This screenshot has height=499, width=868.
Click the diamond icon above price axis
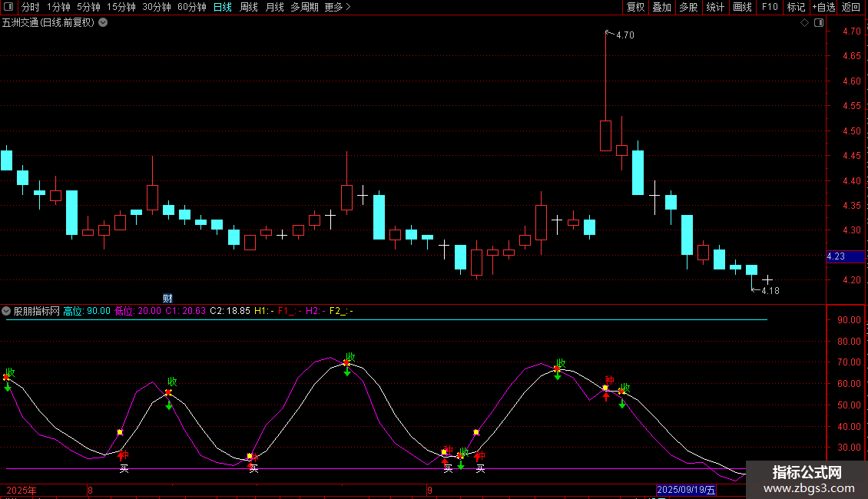pyautogui.click(x=804, y=23)
